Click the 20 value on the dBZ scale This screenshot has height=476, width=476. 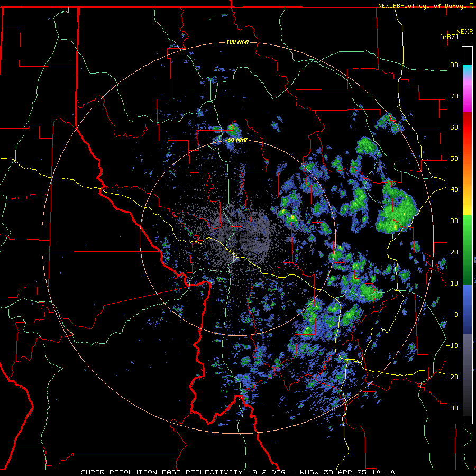[454, 252]
